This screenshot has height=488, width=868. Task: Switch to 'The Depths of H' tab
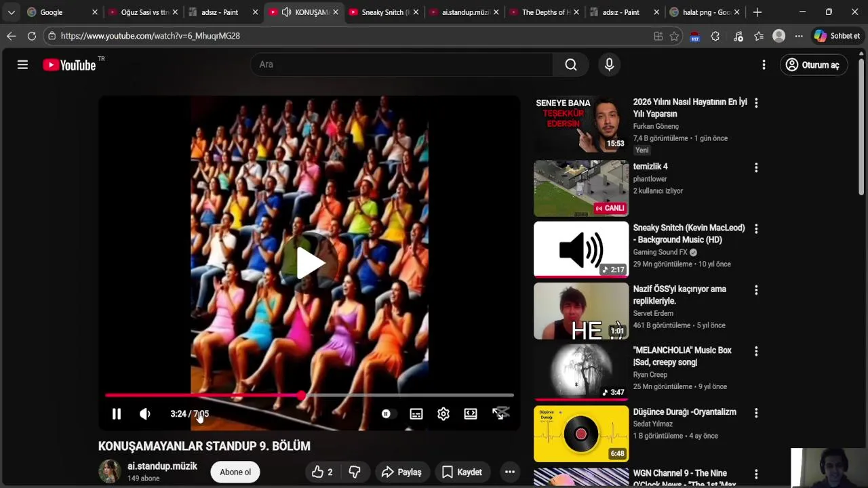point(544,12)
